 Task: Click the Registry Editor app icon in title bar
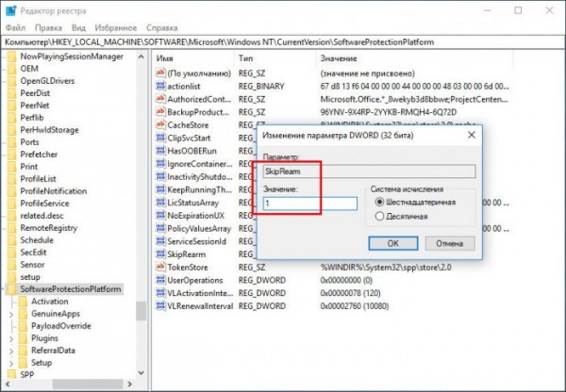tap(10, 10)
